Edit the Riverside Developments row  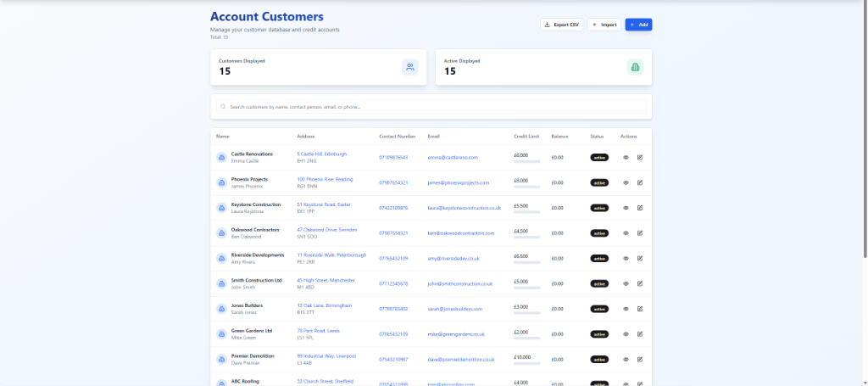click(640, 258)
